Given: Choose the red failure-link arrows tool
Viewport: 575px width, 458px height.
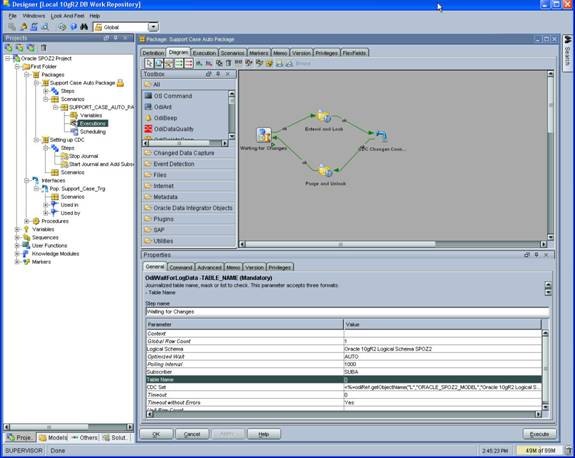Looking at the screenshot, I should [189, 63].
